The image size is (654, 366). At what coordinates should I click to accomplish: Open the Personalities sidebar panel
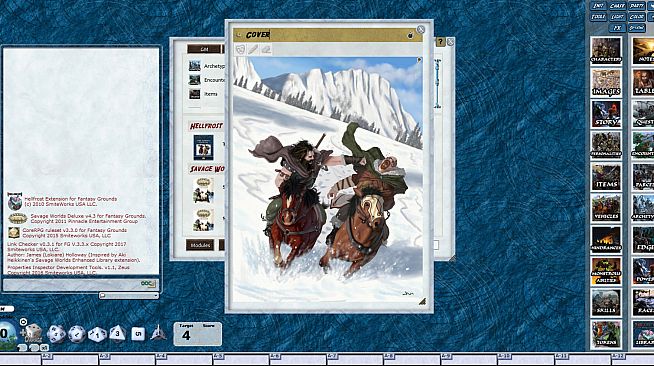[x=606, y=145]
